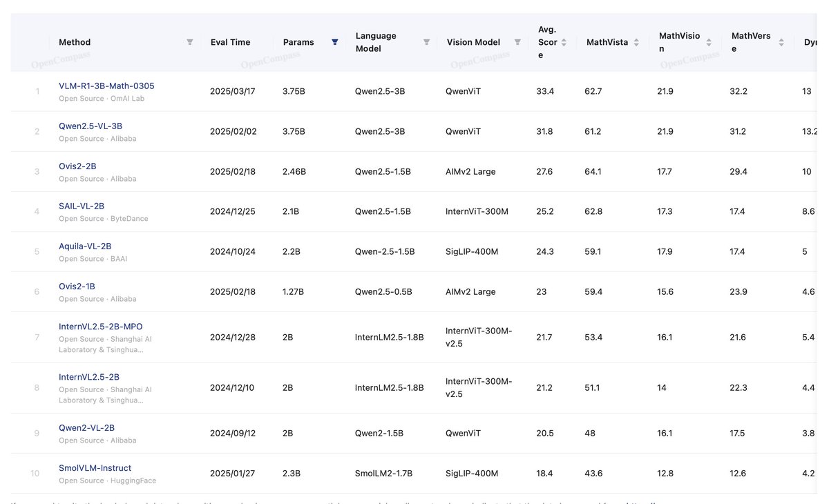The width and height of the screenshot is (829, 504).
Task: Click MathVerse value 32.2
Action: click(x=739, y=92)
